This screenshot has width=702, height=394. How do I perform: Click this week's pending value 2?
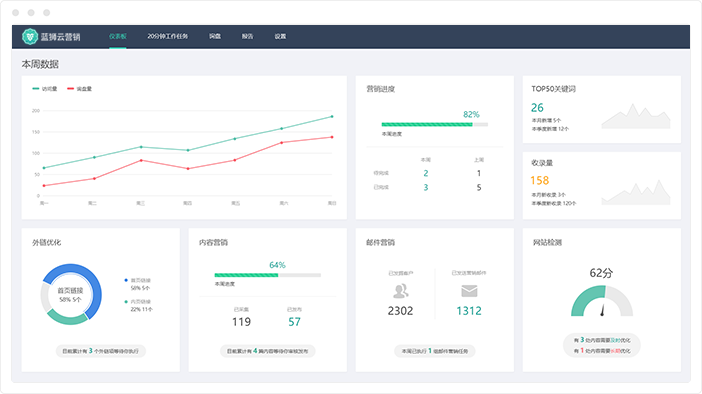point(426,173)
